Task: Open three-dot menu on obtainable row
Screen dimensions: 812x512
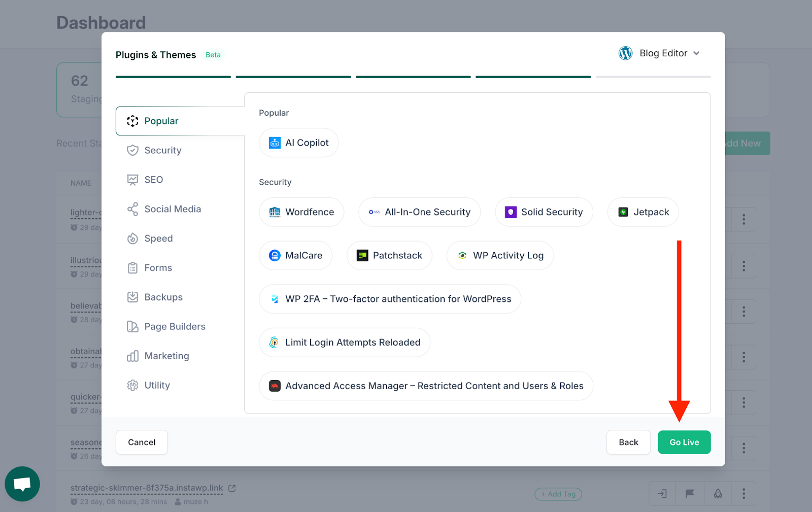Action: point(744,357)
